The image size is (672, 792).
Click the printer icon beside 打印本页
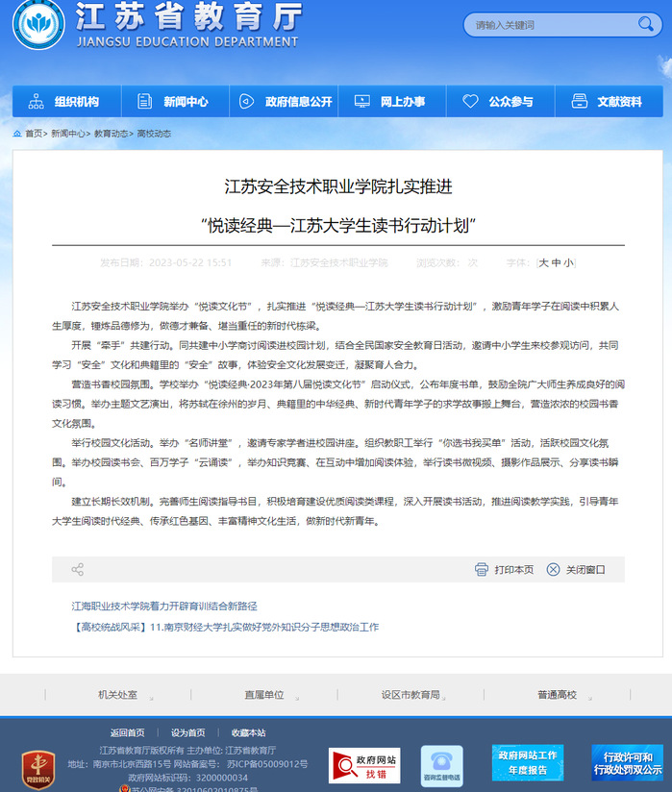pos(482,570)
